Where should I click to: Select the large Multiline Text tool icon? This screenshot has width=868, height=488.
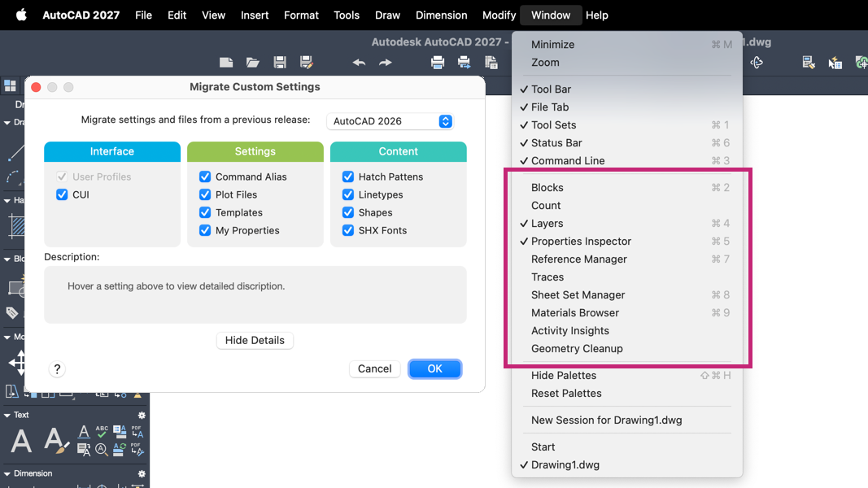point(21,441)
